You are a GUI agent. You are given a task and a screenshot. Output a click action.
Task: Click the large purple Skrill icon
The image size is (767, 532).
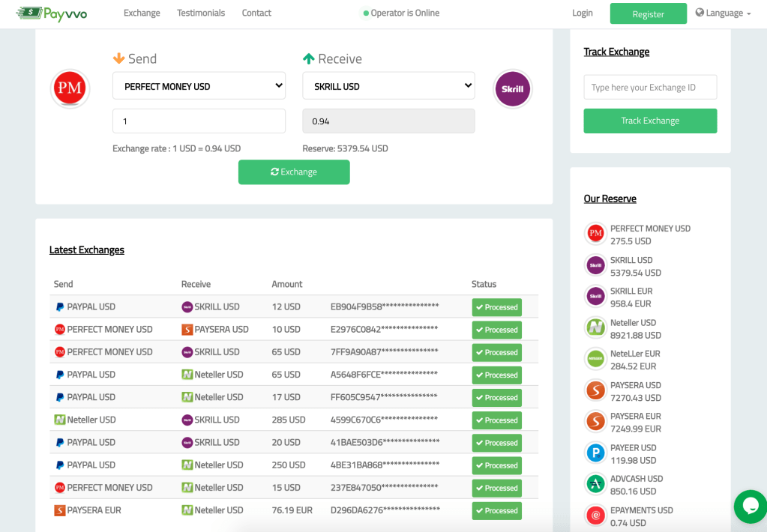coord(513,89)
